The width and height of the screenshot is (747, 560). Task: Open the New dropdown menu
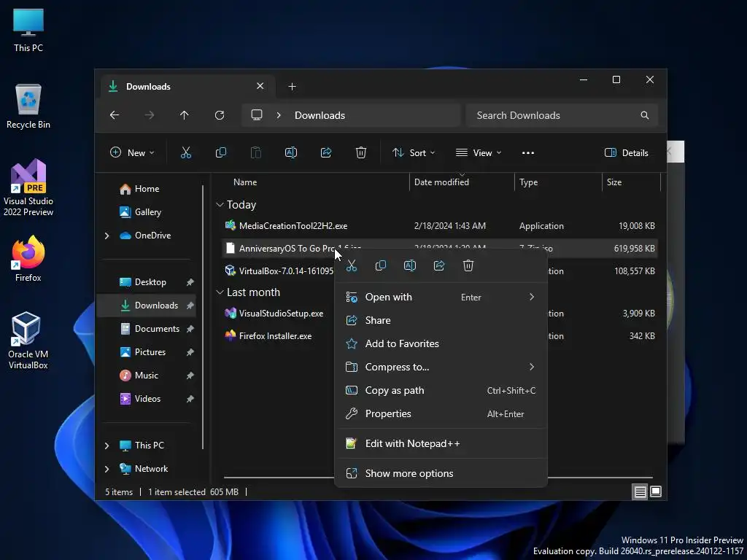[x=132, y=153]
